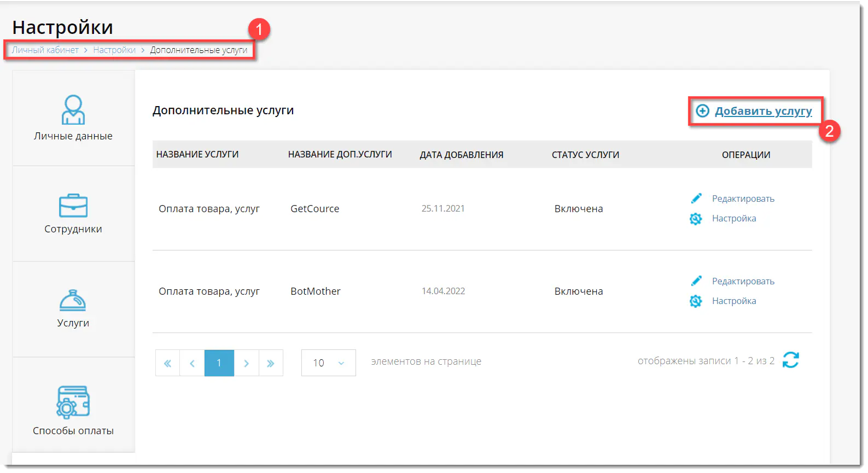This screenshot has height=473, width=868.
Task: Click pencil icon in GetCource row
Action: pos(696,198)
